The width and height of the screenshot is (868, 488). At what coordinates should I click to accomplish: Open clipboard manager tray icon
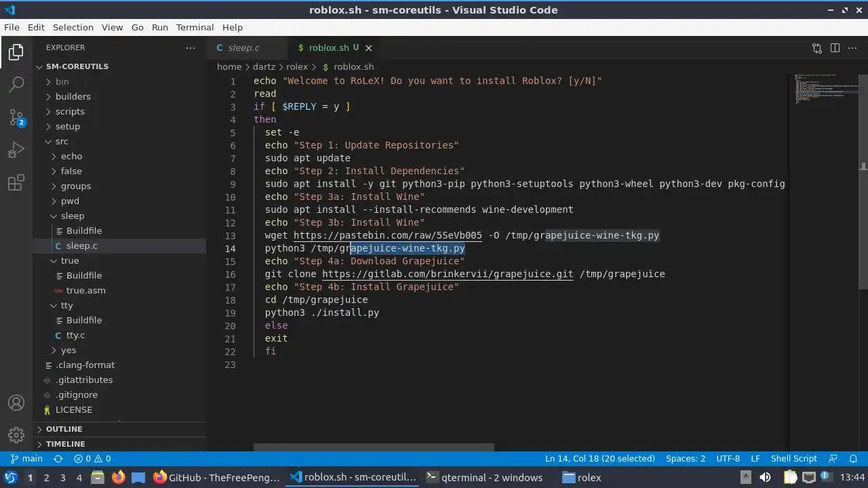[x=789, y=477]
